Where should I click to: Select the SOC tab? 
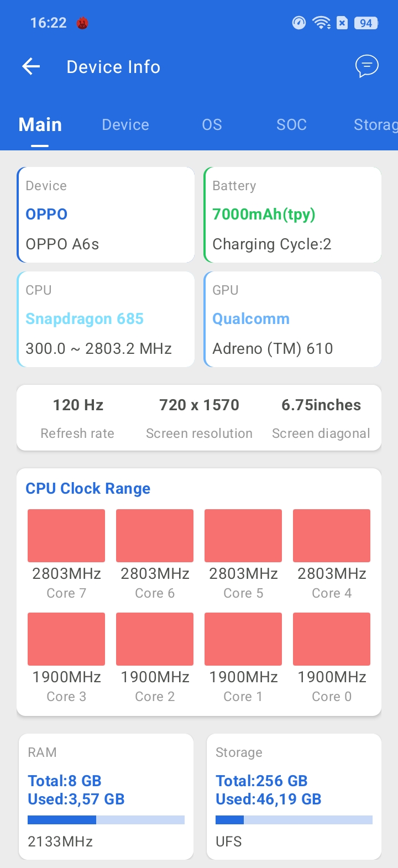point(291,125)
